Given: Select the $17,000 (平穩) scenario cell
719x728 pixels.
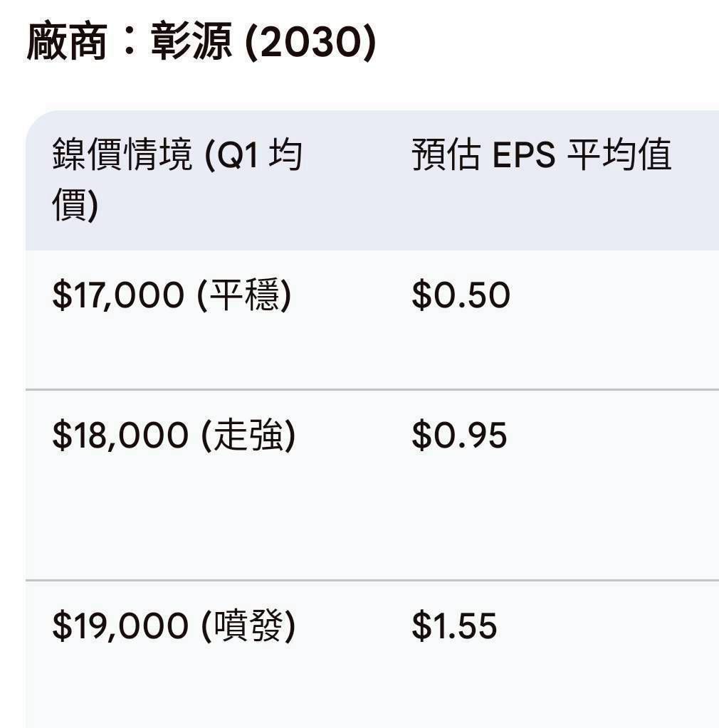Looking at the screenshot, I should click(x=172, y=296).
